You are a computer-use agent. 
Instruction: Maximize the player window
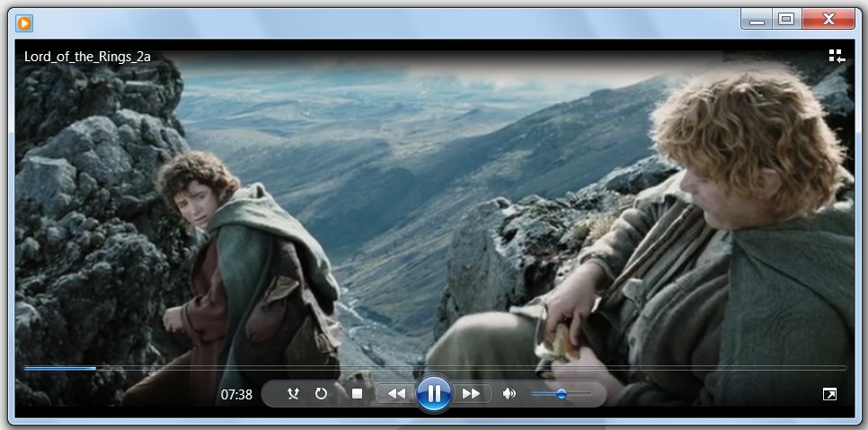[786, 20]
